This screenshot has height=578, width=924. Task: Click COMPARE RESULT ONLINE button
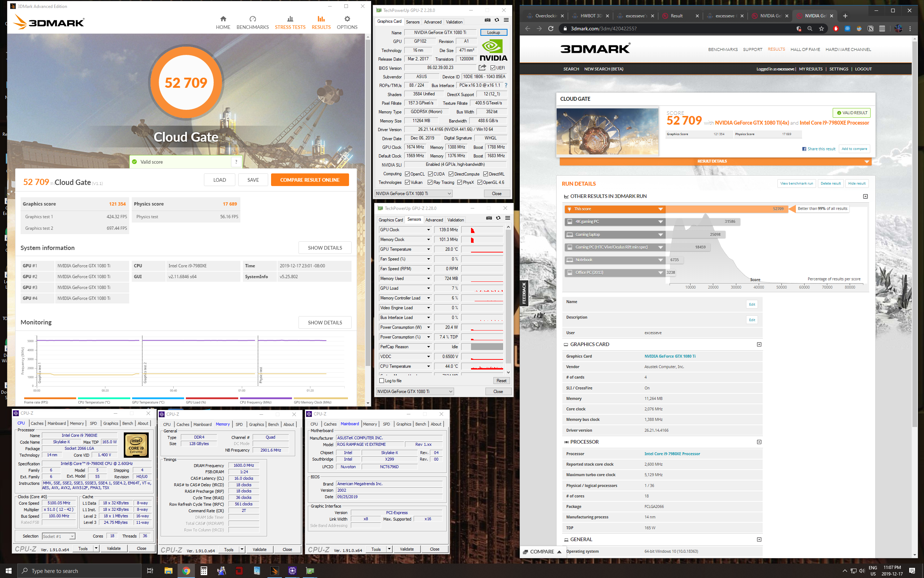pyautogui.click(x=310, y=180)
